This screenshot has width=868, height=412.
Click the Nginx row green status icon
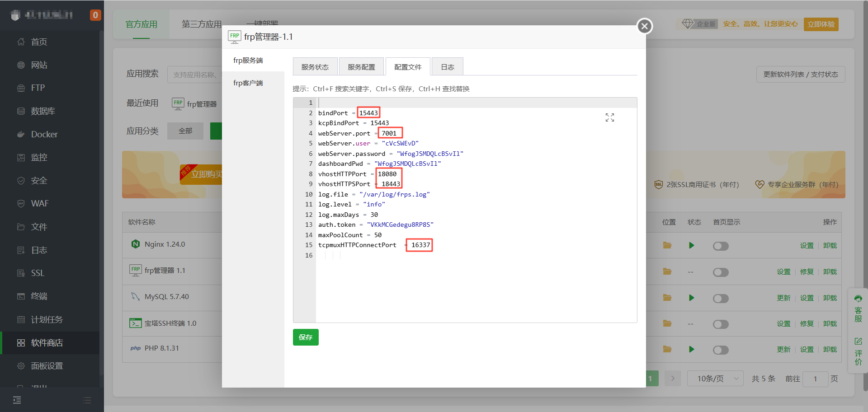691,246
